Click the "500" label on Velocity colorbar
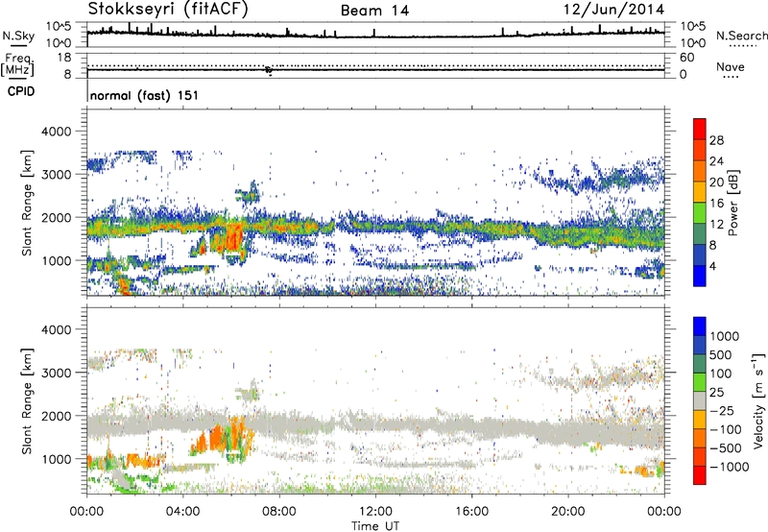This screenshot has width=768, height=532. (x=723, y=355)
